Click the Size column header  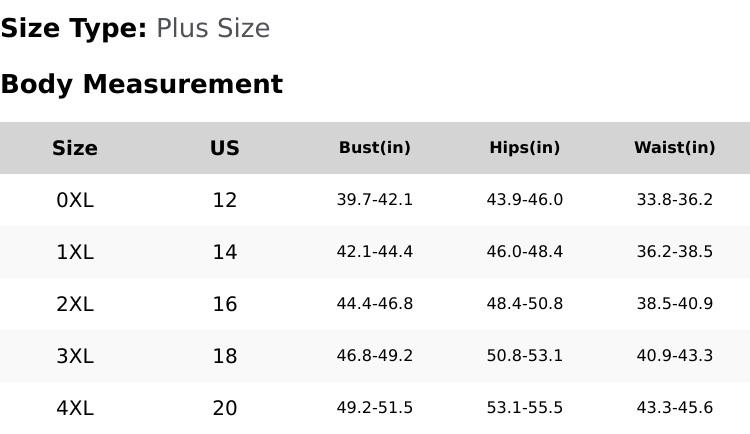pyautogui.click(x=75, y=148)
